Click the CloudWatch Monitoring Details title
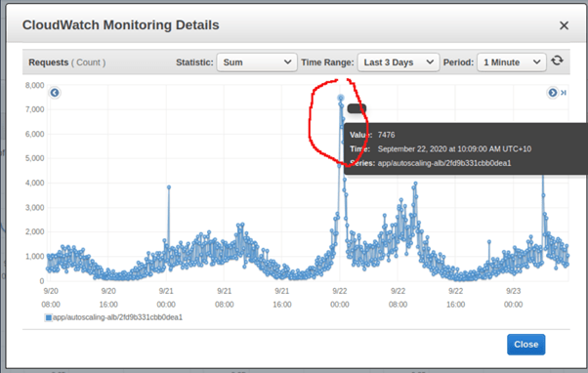The width and height of the screenshot is (588, 373). point(121,25)
